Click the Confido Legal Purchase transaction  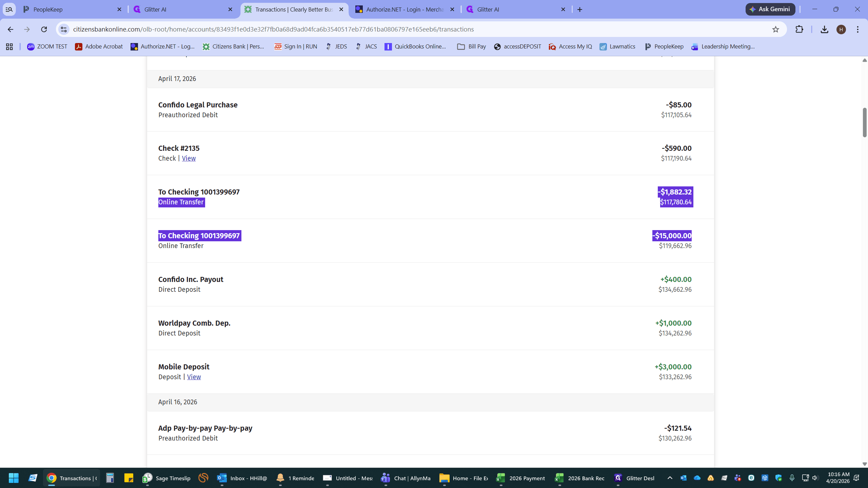[x=431, y=110]
